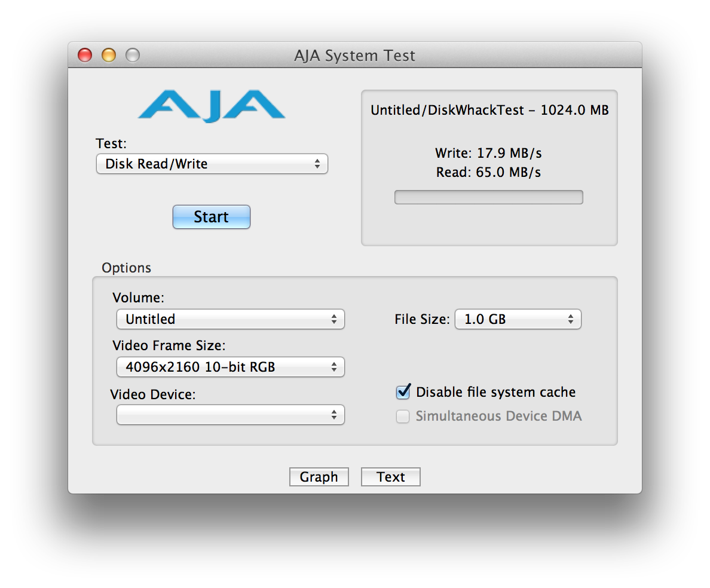Close the AJA System Test window

pos(85,56)
